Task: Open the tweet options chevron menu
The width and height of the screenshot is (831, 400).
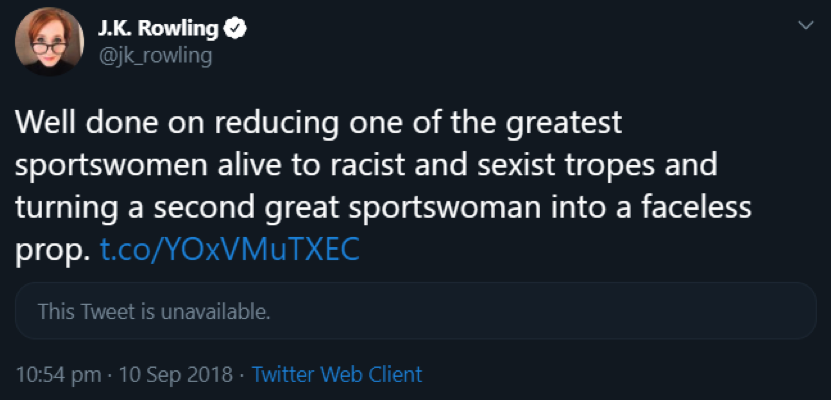Action: click(803, 26)
